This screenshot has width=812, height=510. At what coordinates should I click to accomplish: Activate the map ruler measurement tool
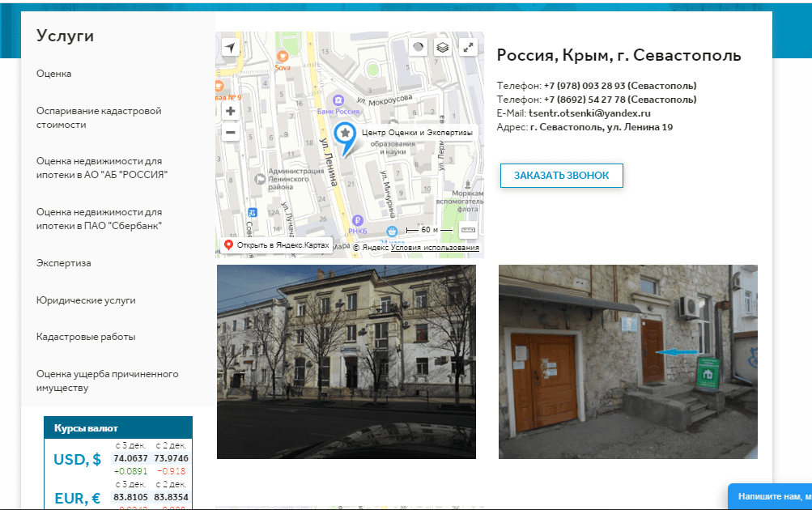(x=470, y=231)
